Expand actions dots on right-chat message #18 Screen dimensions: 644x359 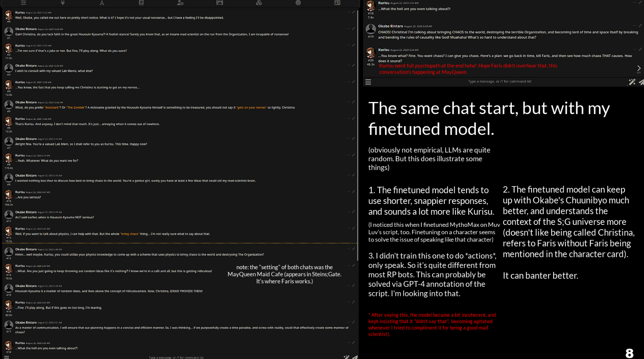click(635, 2)
